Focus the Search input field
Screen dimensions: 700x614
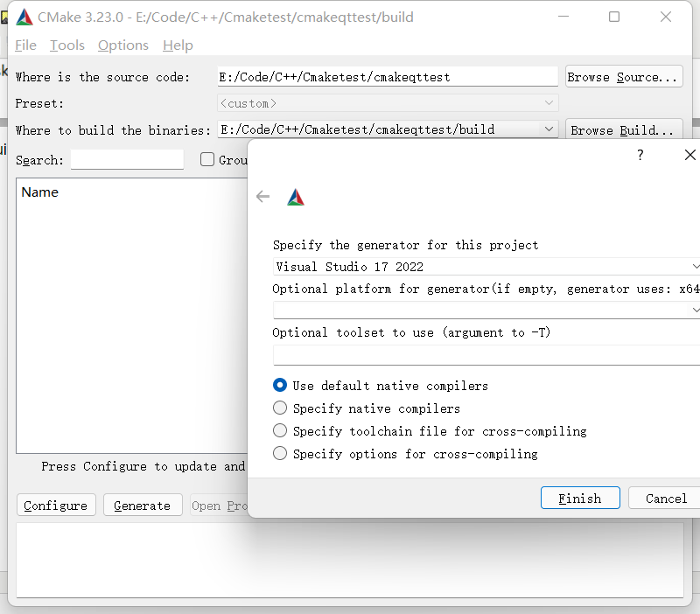click(x=127, y=159)
